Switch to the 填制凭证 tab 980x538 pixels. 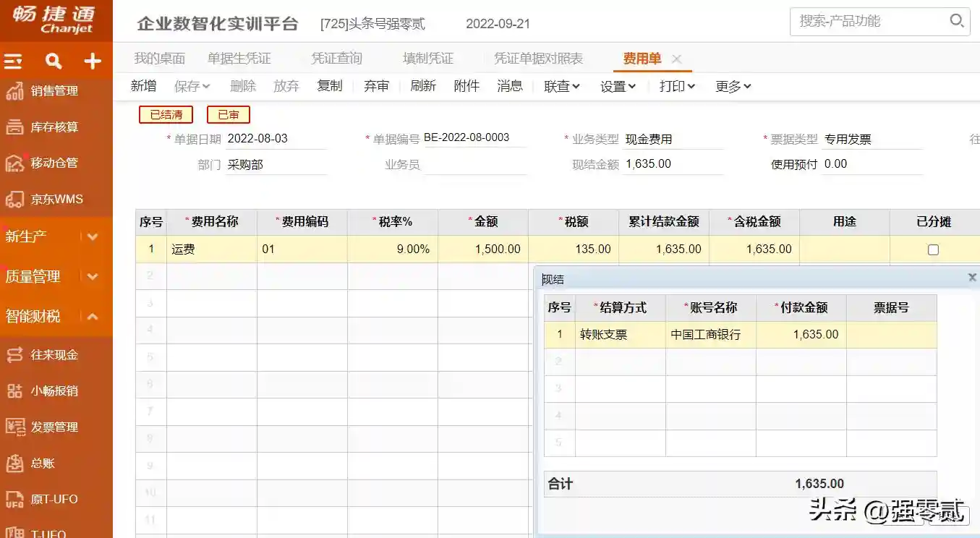pyautogui.click(x=428, y=59)
